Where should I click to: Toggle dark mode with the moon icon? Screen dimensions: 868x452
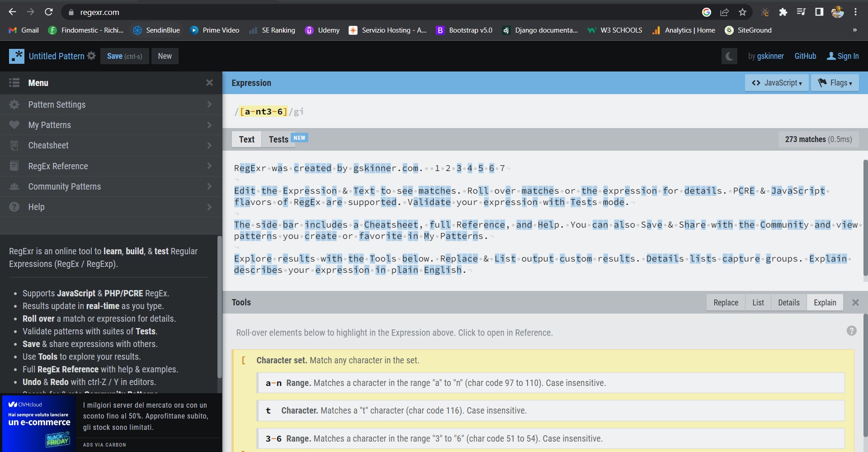pyautogui.click(x=729, y=56)
